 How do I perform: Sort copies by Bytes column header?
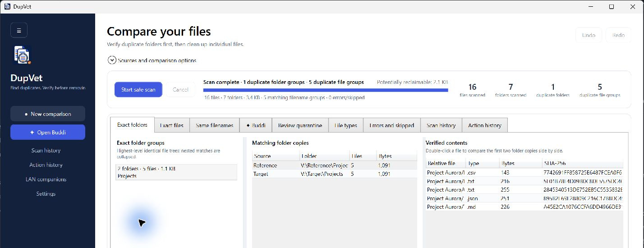[397, 156]
